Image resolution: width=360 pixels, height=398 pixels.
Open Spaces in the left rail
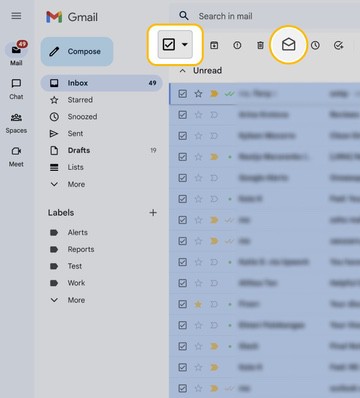tap(16, 123)
